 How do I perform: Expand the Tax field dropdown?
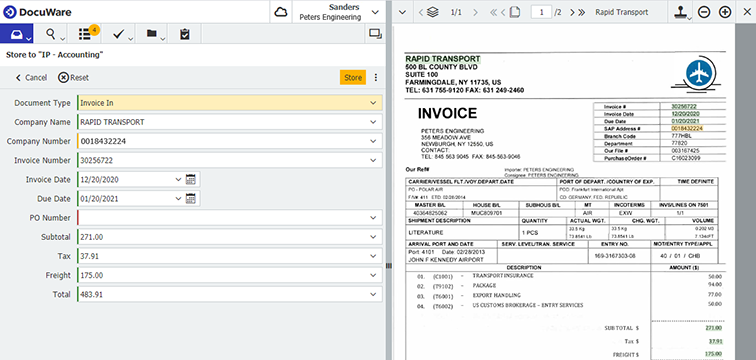(373, 256)
